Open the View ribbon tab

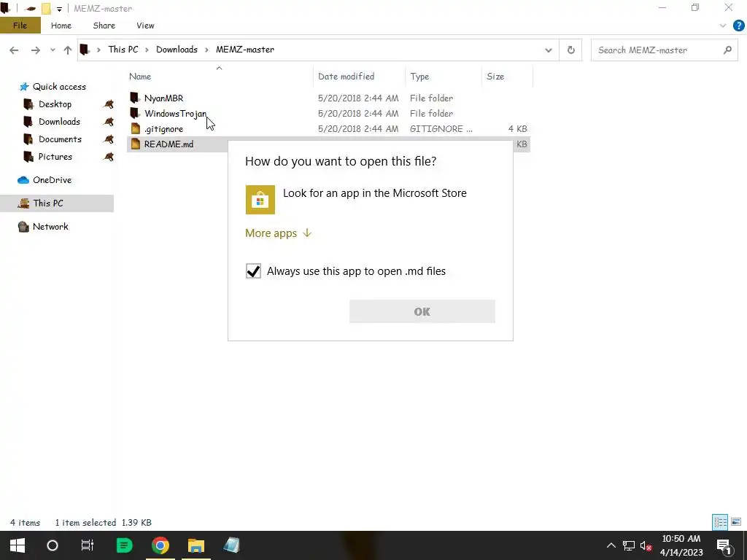(x=145, y=26)
